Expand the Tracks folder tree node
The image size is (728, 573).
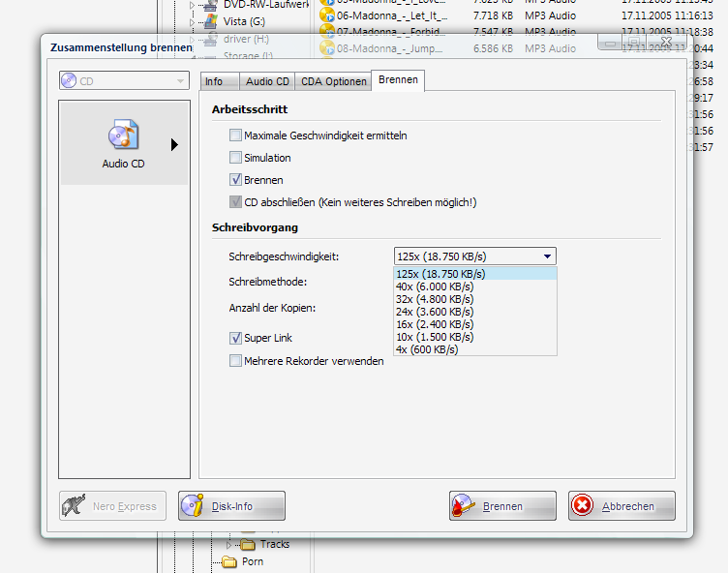[229, 545]
